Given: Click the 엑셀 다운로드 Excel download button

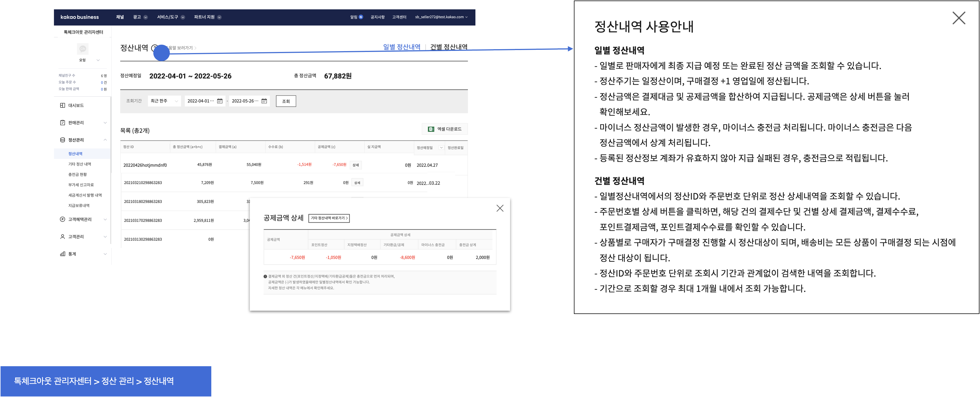Looking at the screenshot, I should 444,129.
